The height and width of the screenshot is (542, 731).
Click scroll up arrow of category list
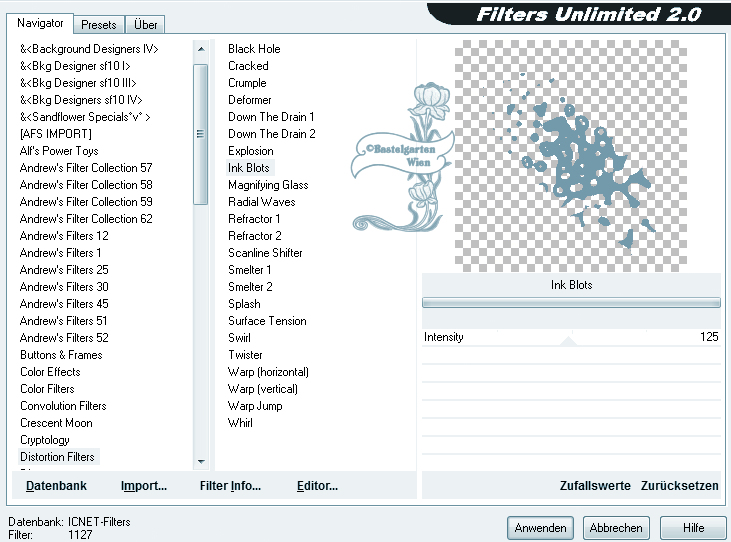coord(201,49)
